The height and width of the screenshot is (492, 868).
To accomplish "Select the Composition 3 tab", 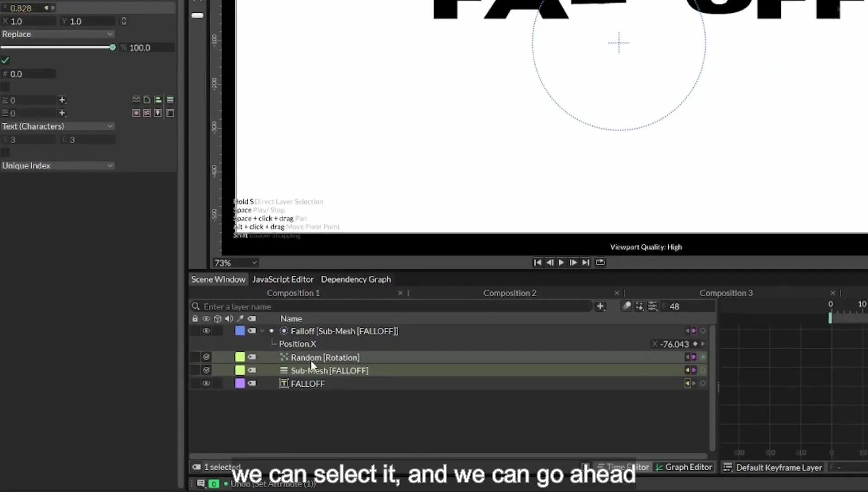I will tap(726, 293).
